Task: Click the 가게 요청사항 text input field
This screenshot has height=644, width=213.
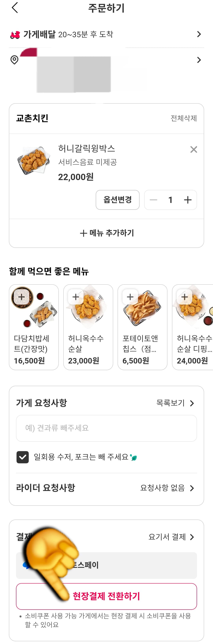Action: 106,428
